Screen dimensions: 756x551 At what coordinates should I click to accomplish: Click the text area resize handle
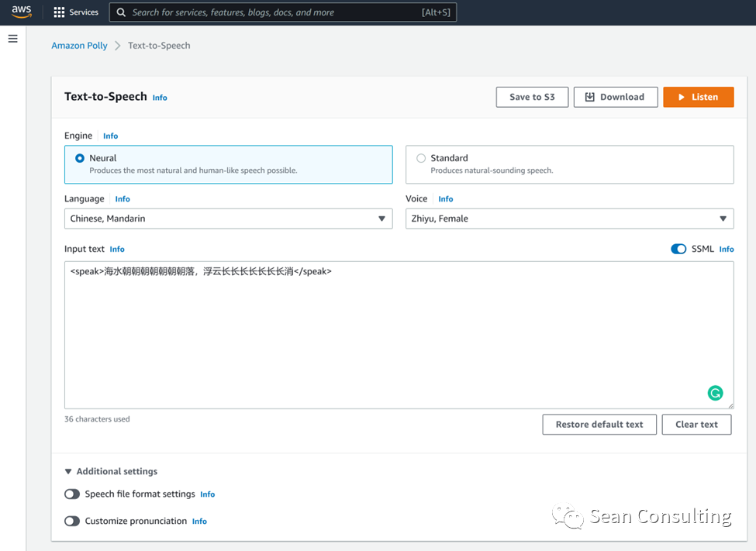tap(730, 405)
